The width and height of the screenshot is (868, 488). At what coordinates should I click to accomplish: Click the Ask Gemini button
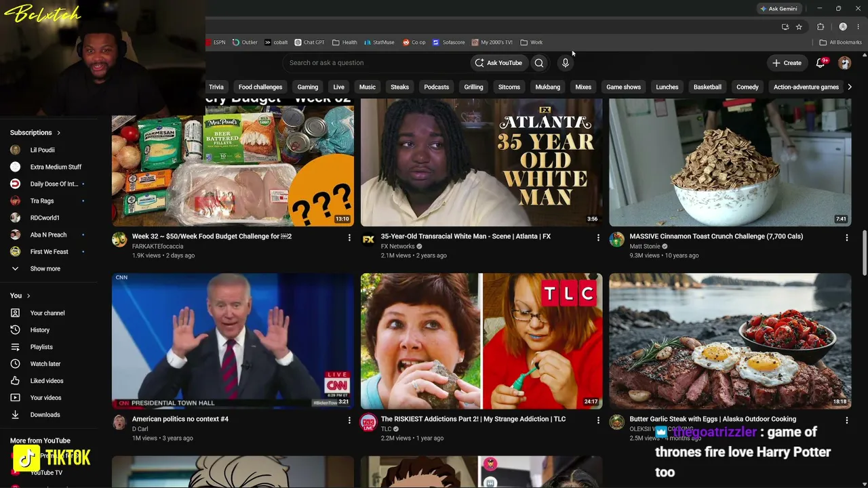pyautogui.click(x=778, y=9)
